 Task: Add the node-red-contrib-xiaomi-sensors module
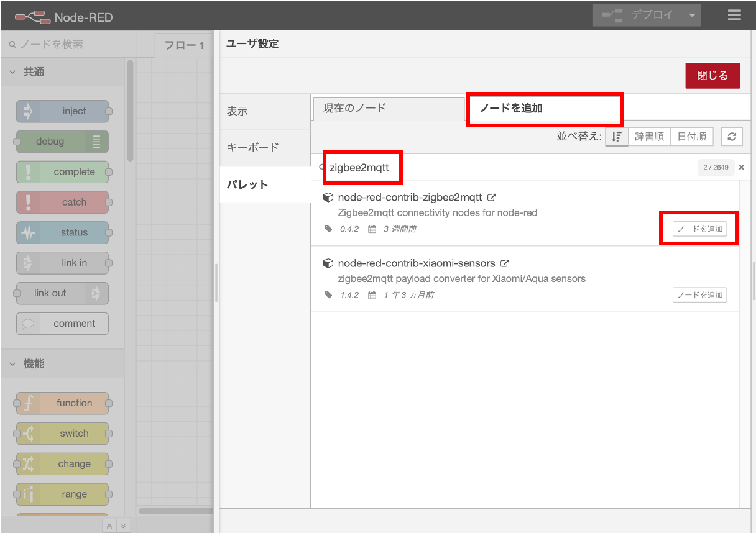(699, 295)
